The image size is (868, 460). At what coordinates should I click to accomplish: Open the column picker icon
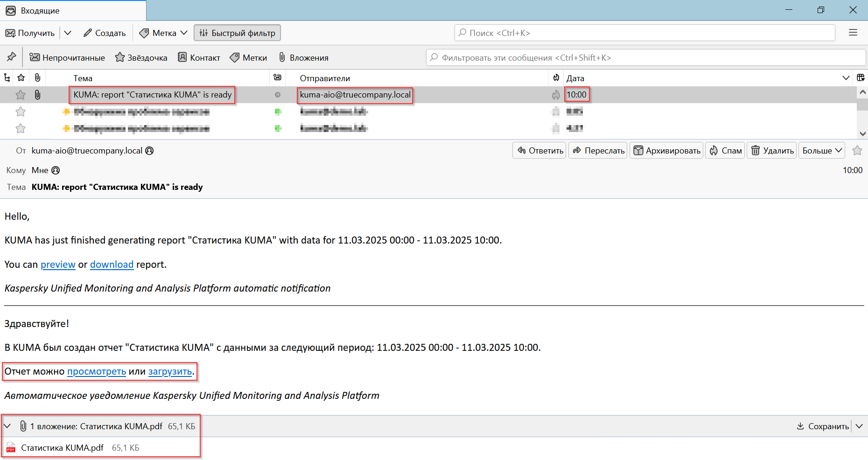coord(861,78)
